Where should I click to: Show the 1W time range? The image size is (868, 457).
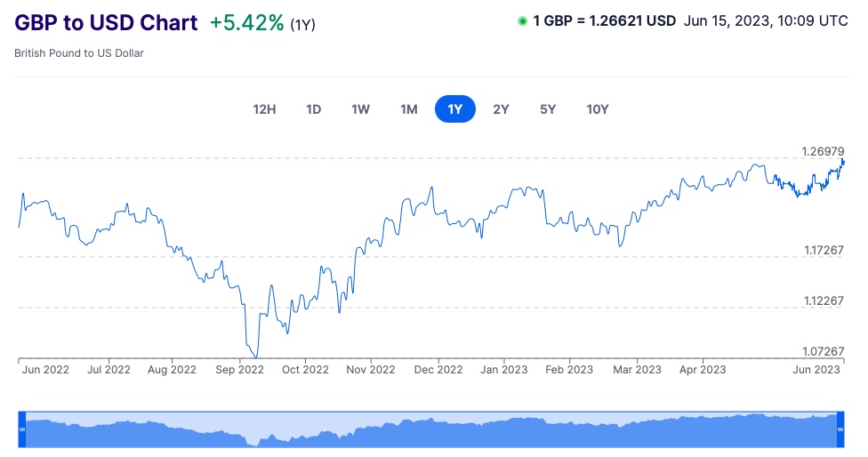pyautogui.click(x=360, y=109)
